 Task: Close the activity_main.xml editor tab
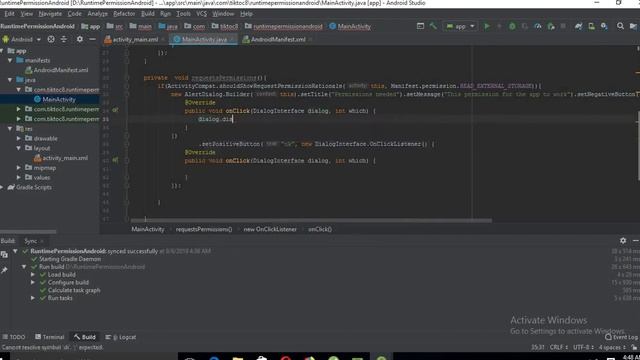[163, 40]
